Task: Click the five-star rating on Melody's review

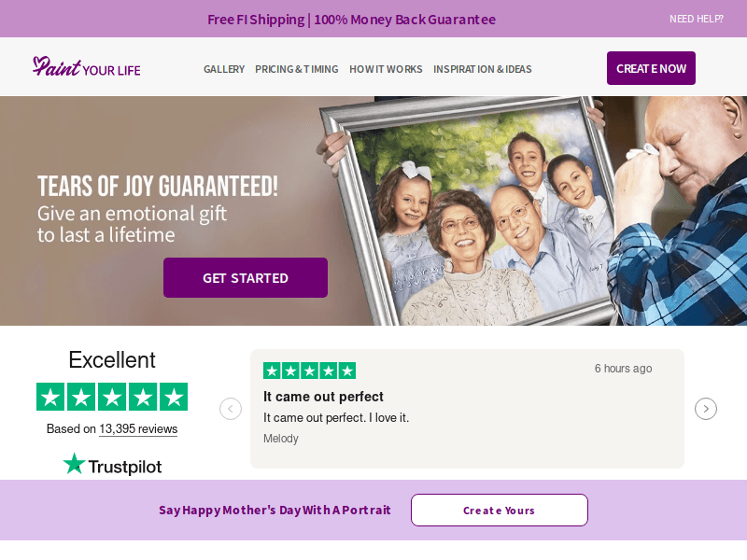Action: (x=309, y=371)
